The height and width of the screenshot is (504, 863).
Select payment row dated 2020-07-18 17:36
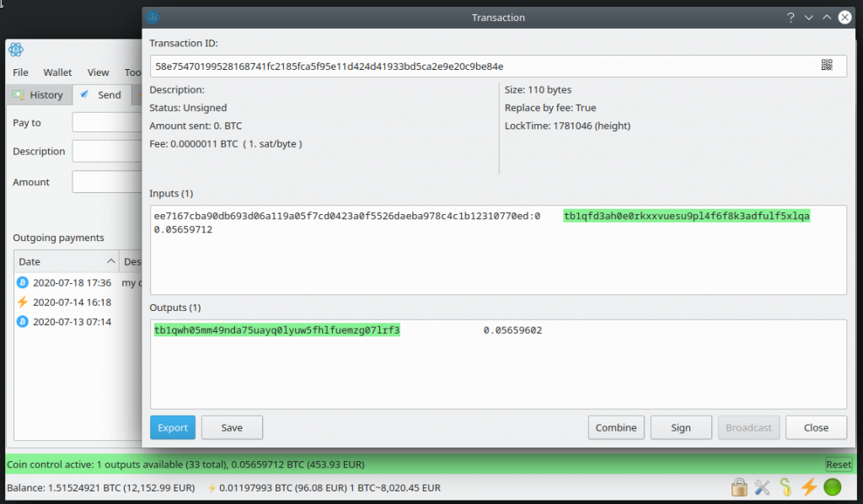(78, 283)
